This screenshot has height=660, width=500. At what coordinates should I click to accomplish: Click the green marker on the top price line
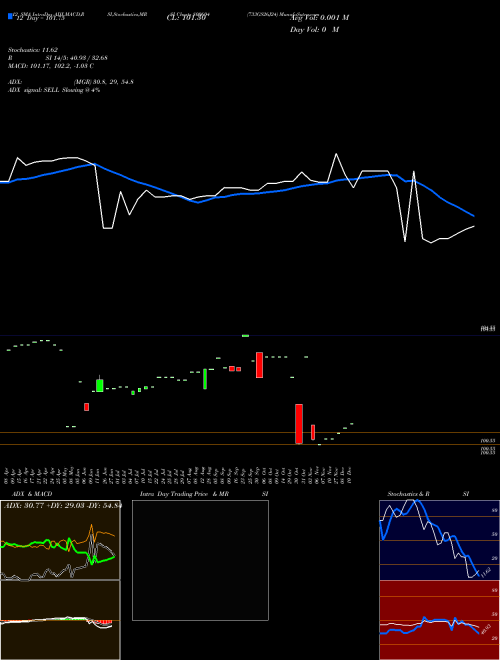(245, 335)
